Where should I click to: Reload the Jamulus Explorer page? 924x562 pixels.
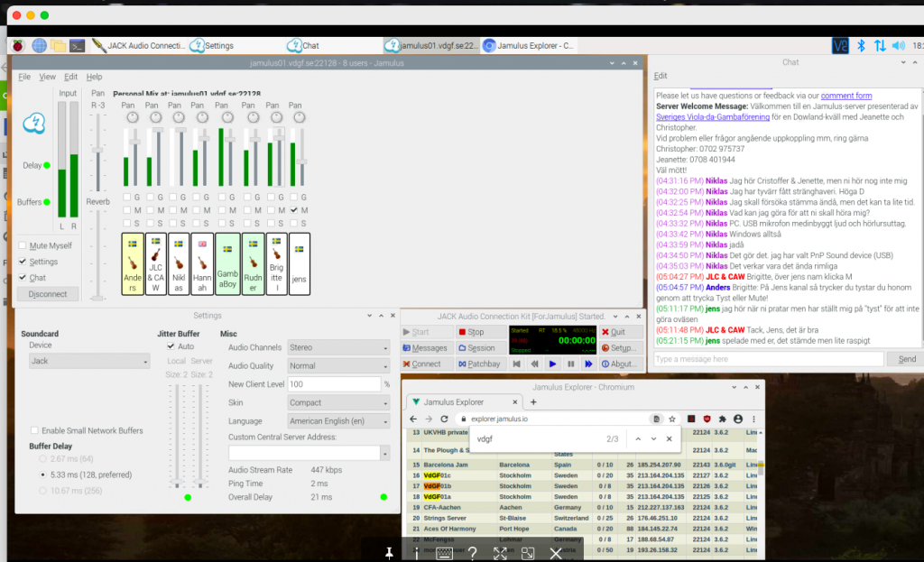coord(444,419)
